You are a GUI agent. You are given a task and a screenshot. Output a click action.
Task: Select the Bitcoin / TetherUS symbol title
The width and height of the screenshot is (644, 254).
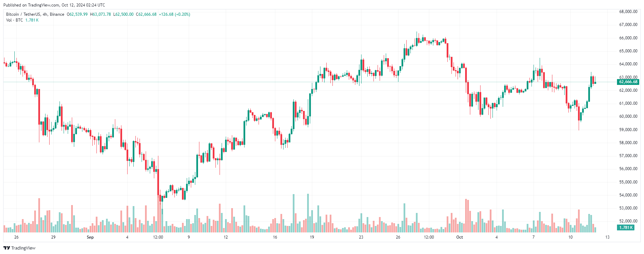tap(35, 14)
